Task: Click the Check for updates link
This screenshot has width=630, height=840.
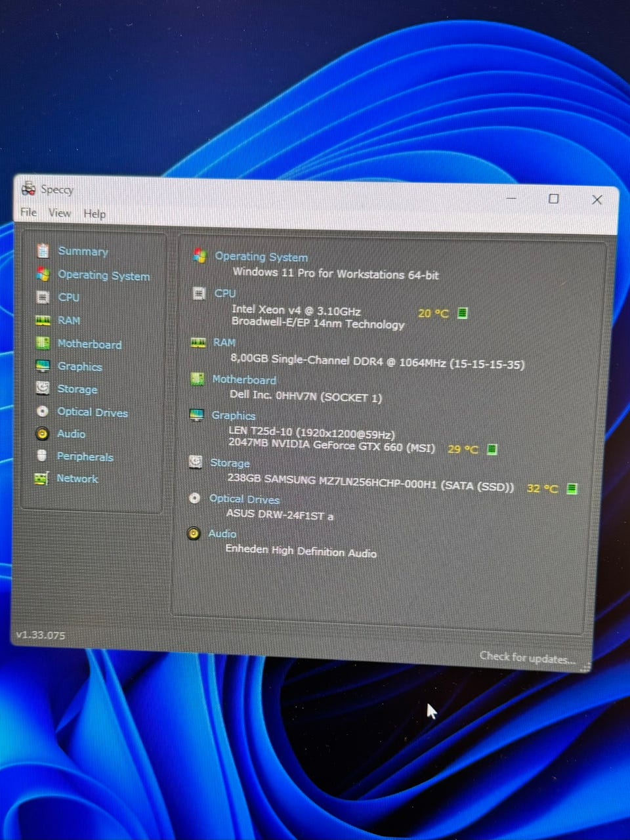Action: pos(527,657)
